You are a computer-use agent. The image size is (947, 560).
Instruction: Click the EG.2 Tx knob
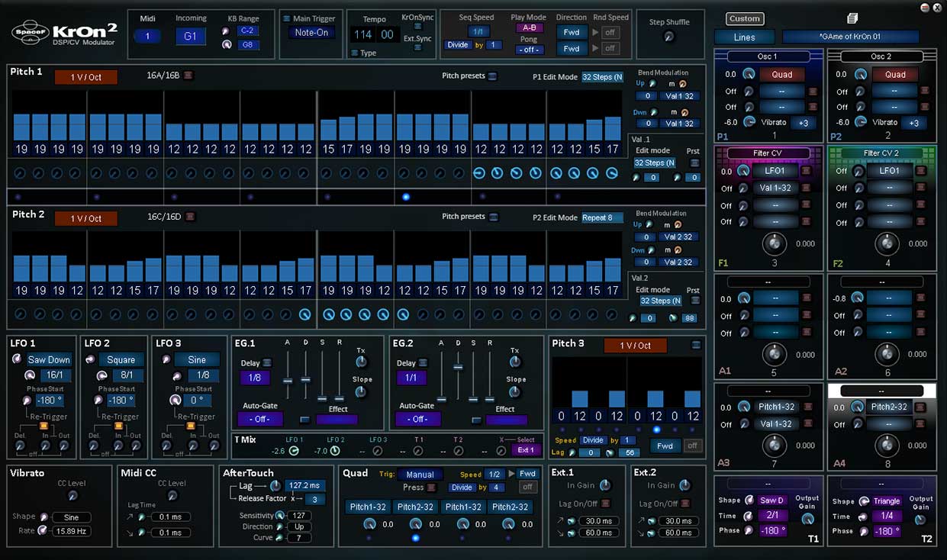click(515, 362)
